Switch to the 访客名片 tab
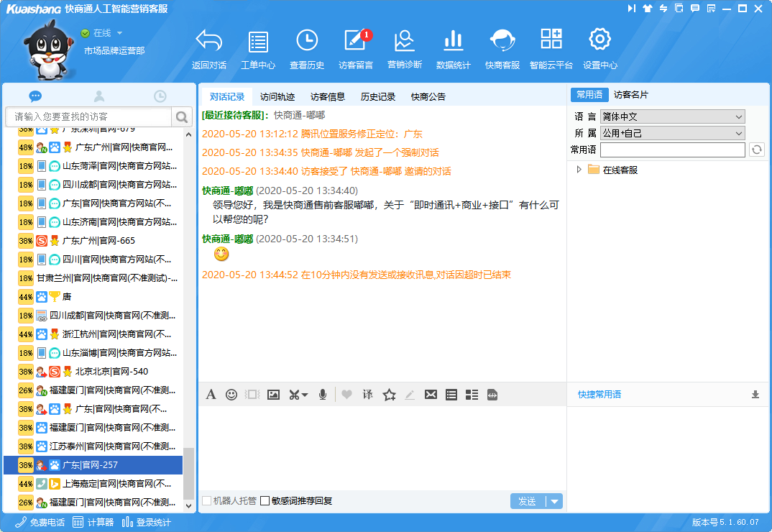Screen dimensions: 772x532 [630, 95]
